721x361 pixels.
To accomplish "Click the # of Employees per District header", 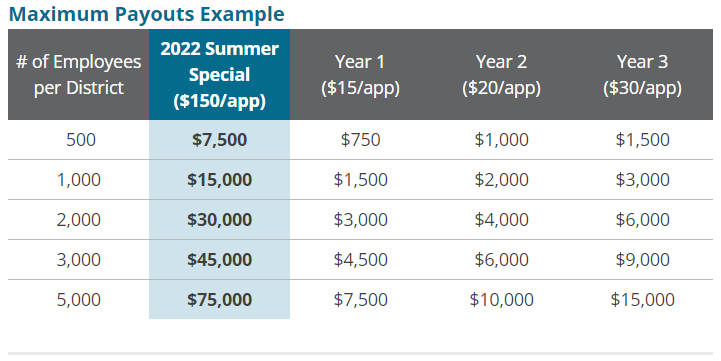I will 79,74.
